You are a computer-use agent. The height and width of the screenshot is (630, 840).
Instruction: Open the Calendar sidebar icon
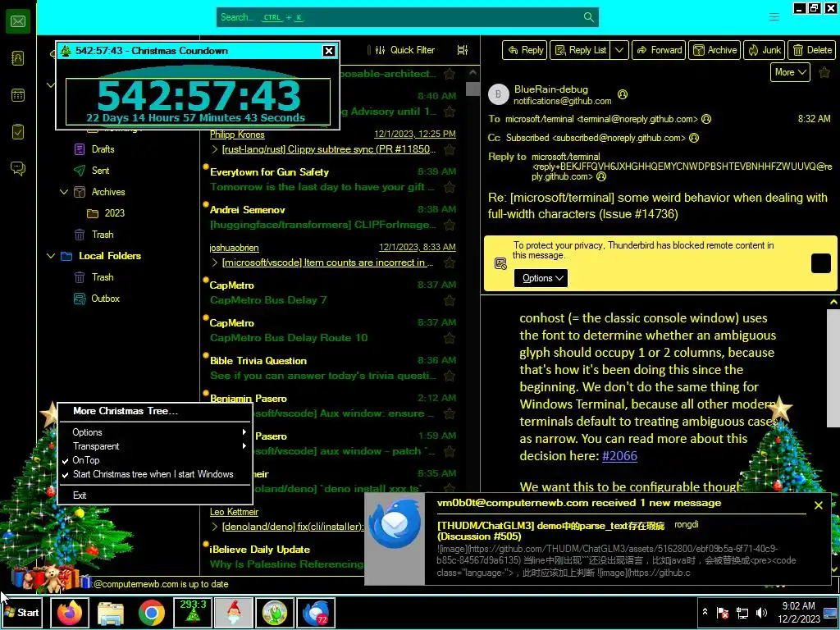click(18, 95)
